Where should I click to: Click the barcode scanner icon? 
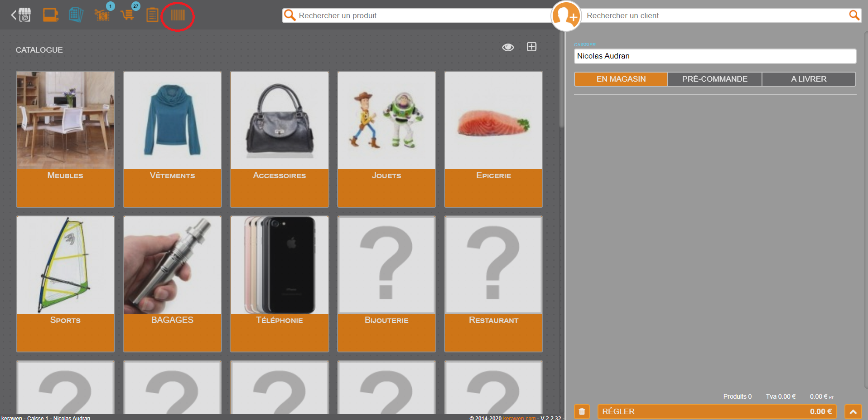[x=178, y=15]
